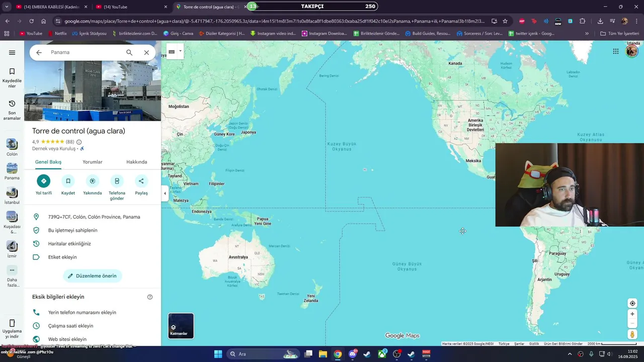Open the Google Maps hamburger menu
The width and height of the screenshot is (644, 362).
(x=12, y=52)
